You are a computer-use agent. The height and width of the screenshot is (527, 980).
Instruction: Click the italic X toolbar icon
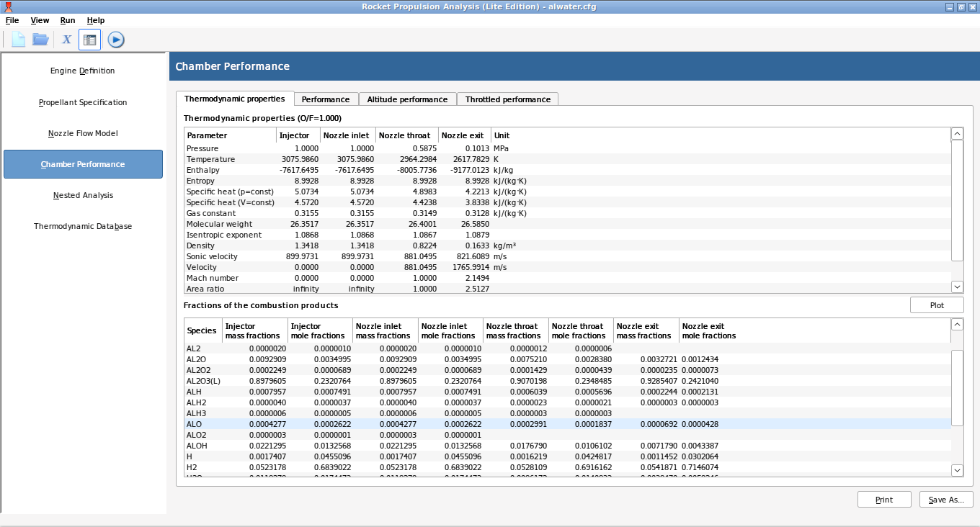click(x=66, y=40)
